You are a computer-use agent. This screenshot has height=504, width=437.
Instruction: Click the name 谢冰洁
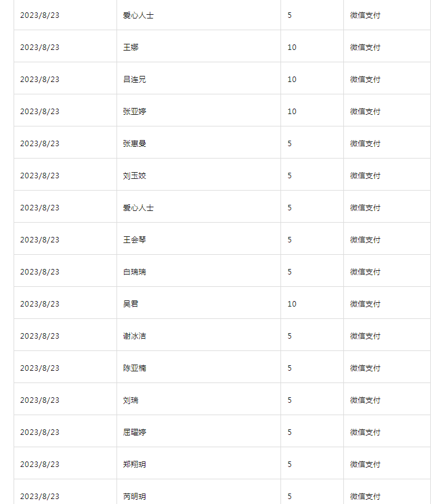tap(134, 336)
